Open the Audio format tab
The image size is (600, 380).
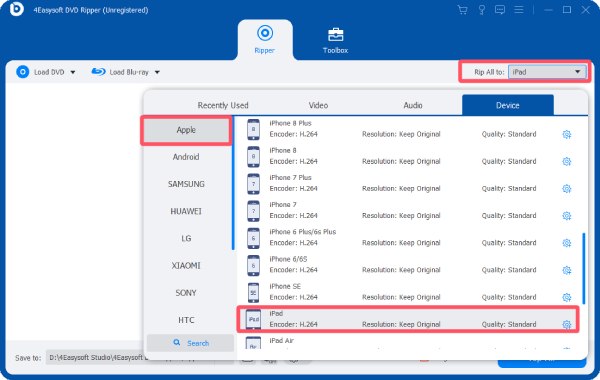pyautogui.click(x=412, y=105)
